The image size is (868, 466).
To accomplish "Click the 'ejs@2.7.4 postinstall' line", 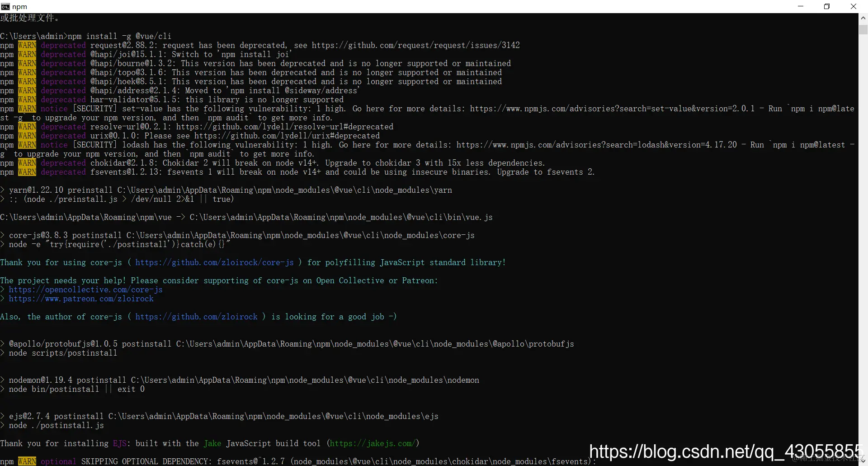I will pos(219,416).
